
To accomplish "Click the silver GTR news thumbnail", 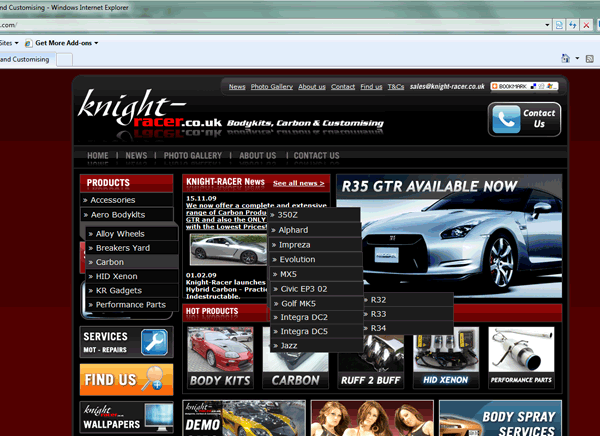I will pyautogui.click(x=228, y=250).
